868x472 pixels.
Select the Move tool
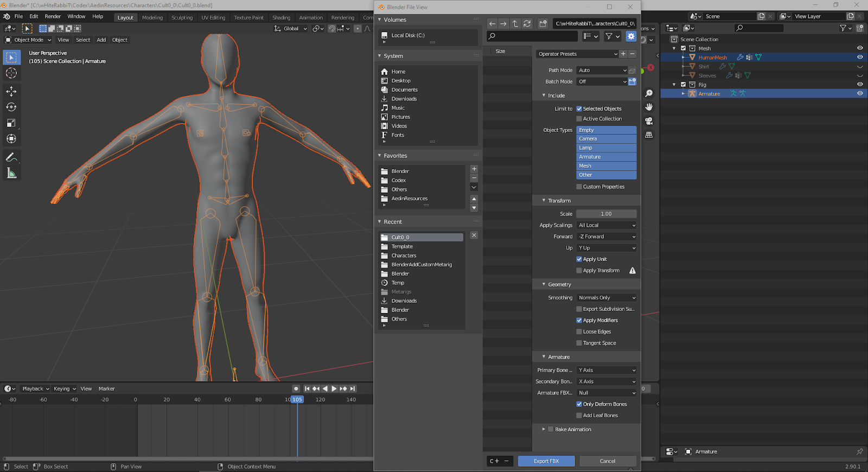pos(11,91)
